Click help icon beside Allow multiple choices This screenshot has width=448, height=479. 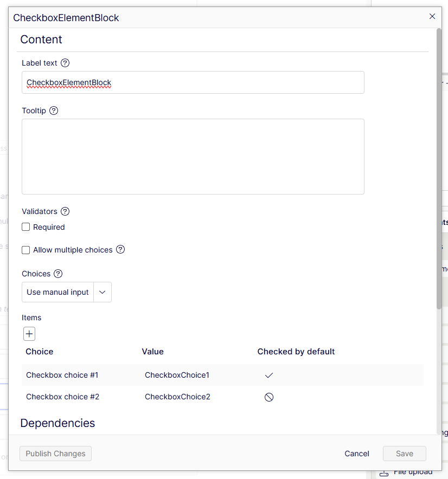click(x=120, y=250)
